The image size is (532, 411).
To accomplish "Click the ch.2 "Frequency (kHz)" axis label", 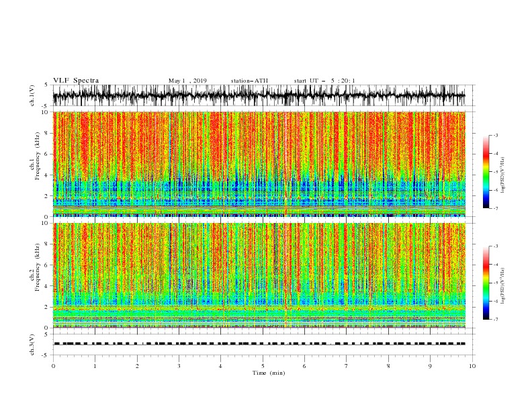I will (38, 267).
